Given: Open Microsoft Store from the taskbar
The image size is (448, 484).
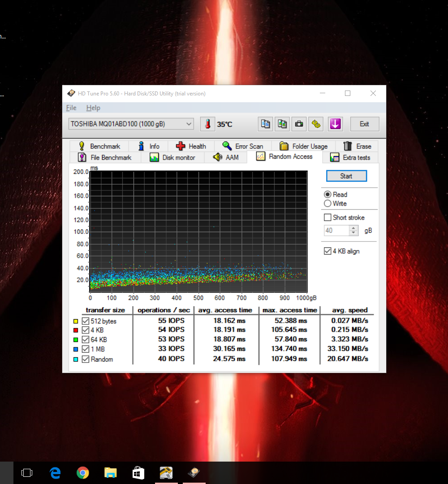Looking at the screenshot, I should pos(138,473).
